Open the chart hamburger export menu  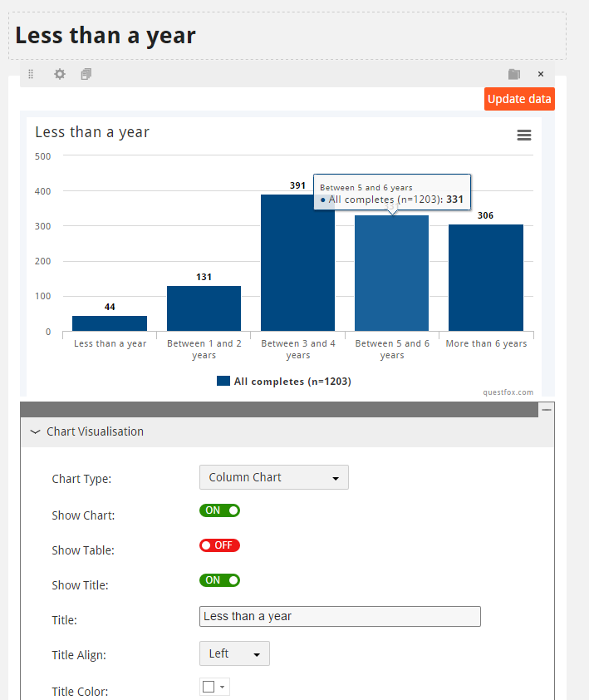click(x=524, y=135)
